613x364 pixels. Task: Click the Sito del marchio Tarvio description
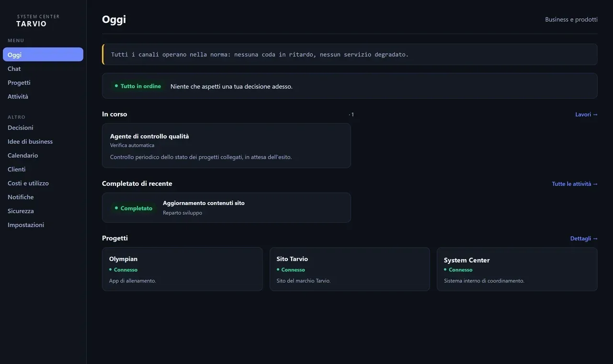click(304, 281)
